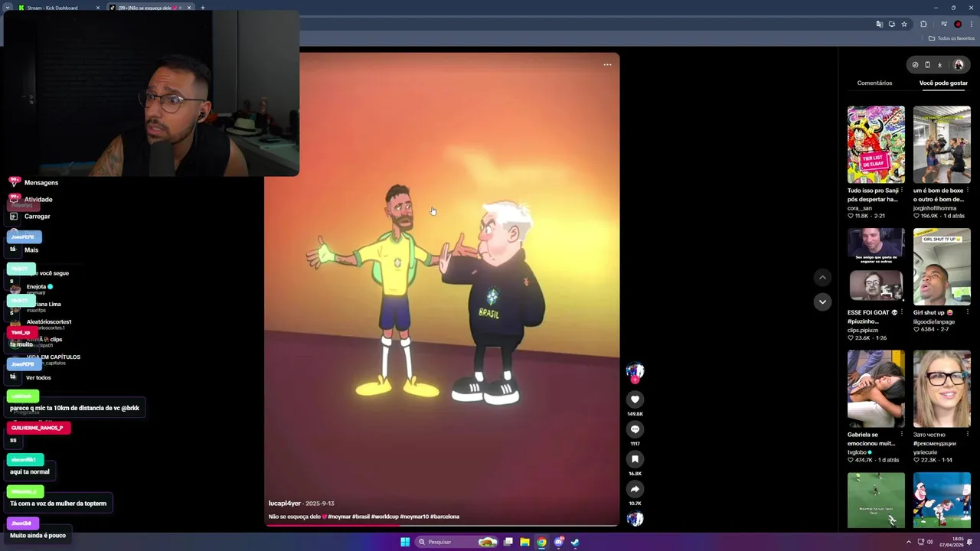Open options for 'ESSE FOI GOAT' video

coord(901,312)
